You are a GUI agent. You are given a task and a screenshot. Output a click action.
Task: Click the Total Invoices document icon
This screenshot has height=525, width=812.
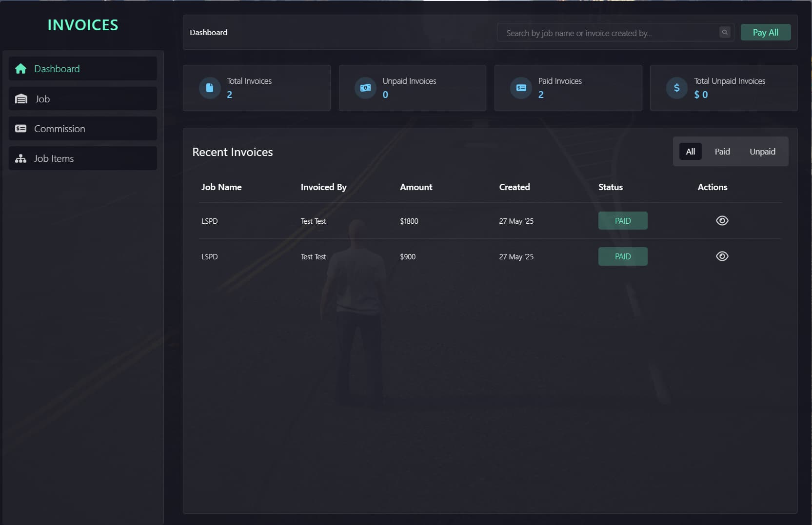(210, 88)
